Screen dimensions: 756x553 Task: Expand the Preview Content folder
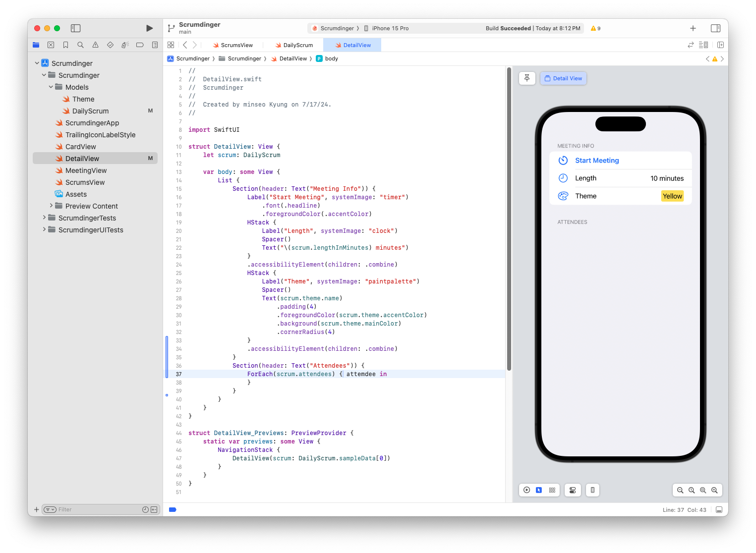point(51,206)
